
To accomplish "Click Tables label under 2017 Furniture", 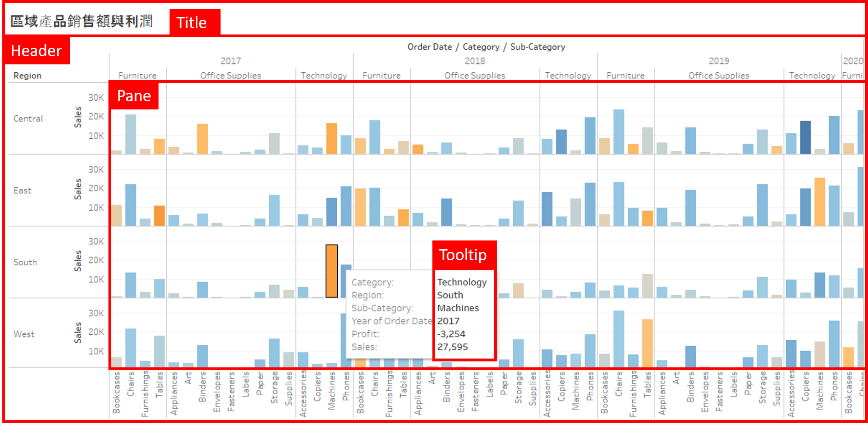I will 159,384.
